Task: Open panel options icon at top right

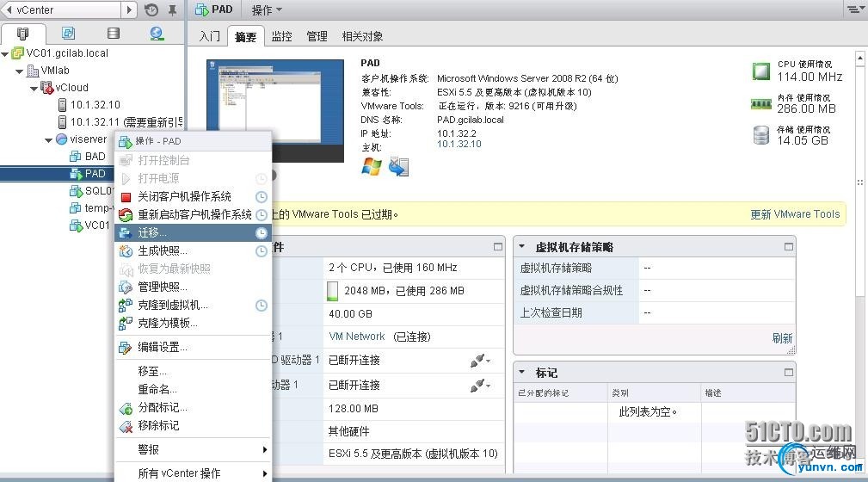Action: point(855,9)
